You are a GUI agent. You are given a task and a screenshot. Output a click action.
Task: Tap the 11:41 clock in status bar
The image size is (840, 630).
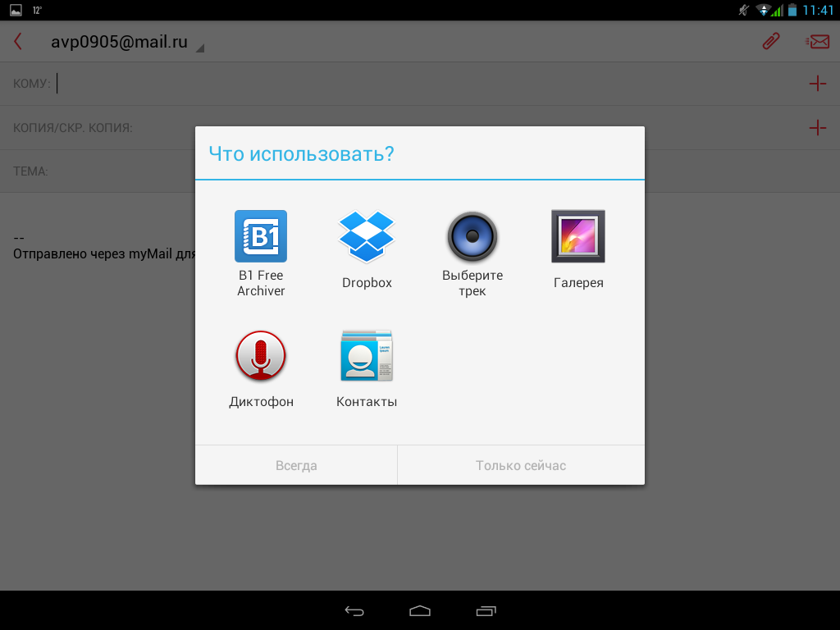(818, 10)
